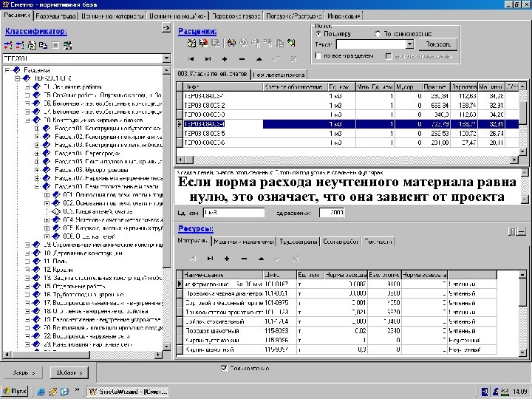Open the Windows 'Пуск' start menu
Viewport: 532px width, 399px height.
(14, 392)
